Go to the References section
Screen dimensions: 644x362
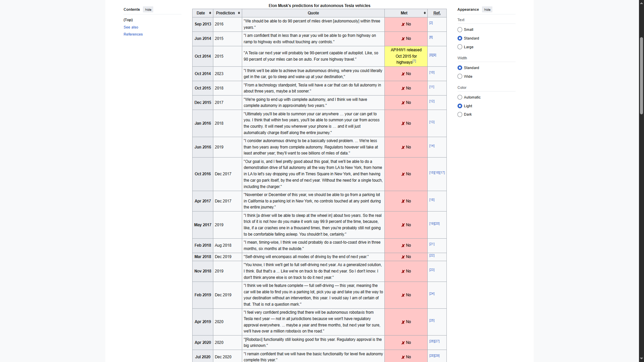point(133,35)
